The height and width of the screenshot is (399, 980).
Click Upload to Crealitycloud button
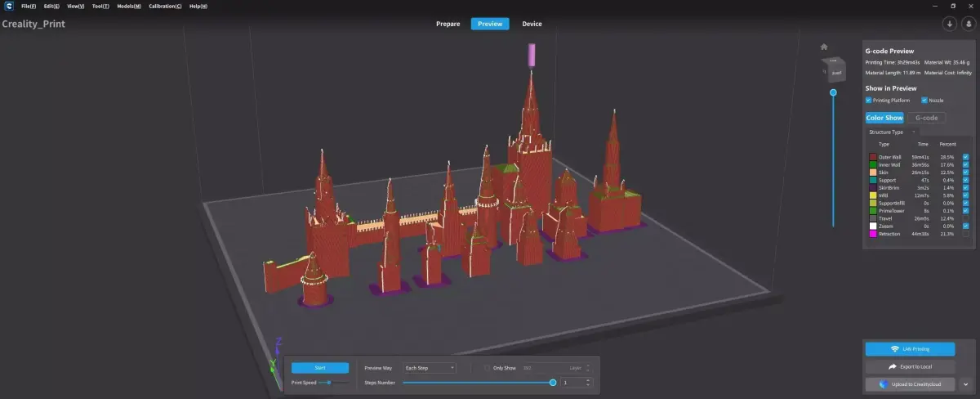tap(910, 383)
